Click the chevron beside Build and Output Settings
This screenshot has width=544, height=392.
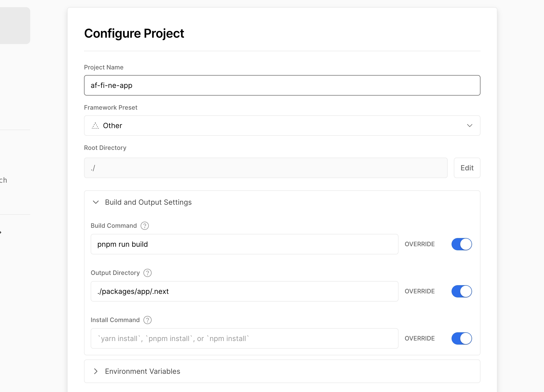(x=96, y=202)
